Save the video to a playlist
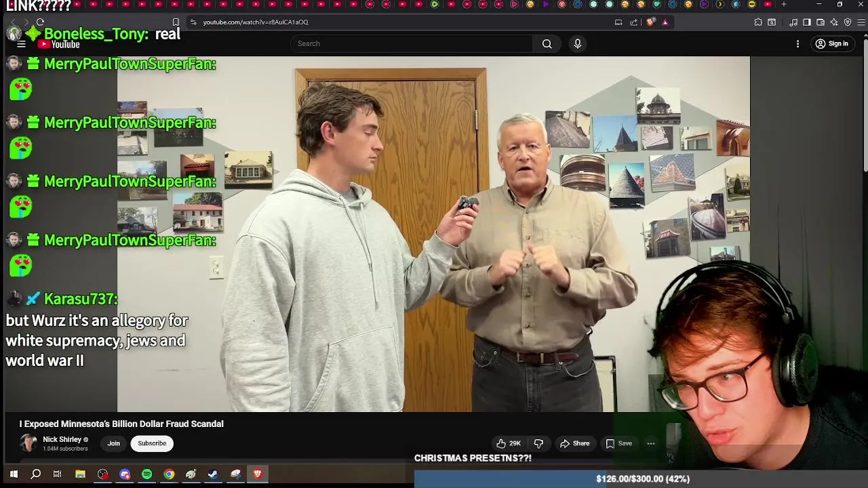 point(618,443)
